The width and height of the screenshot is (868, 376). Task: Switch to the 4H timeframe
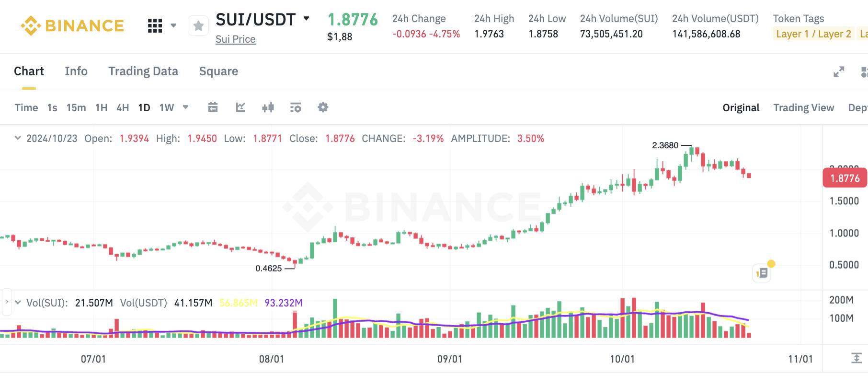[123, 107]
